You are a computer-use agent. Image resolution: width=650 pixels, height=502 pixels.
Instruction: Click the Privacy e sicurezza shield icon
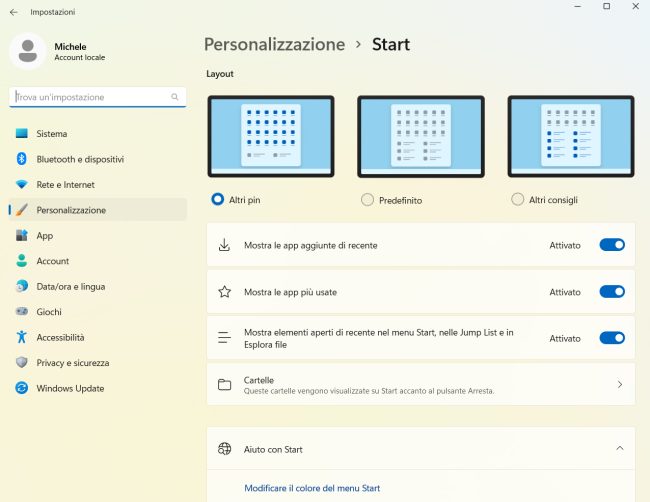(22, 362)
